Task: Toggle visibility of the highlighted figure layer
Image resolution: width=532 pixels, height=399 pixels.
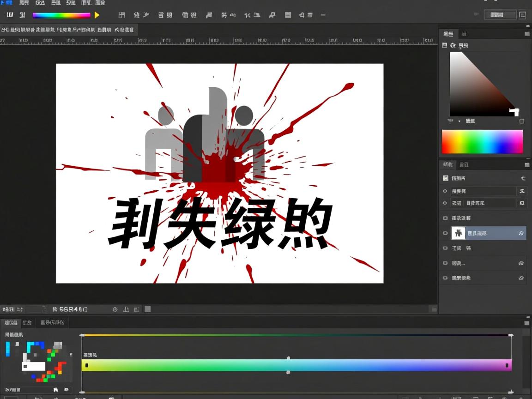Action: coord(445,233)
